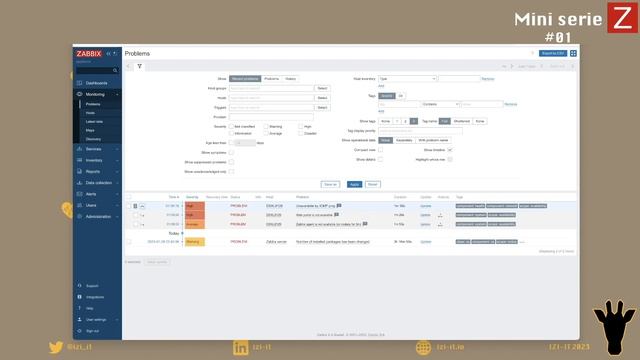Enable Show symptoms checkbox
The image size is (640, 360).
231,153
